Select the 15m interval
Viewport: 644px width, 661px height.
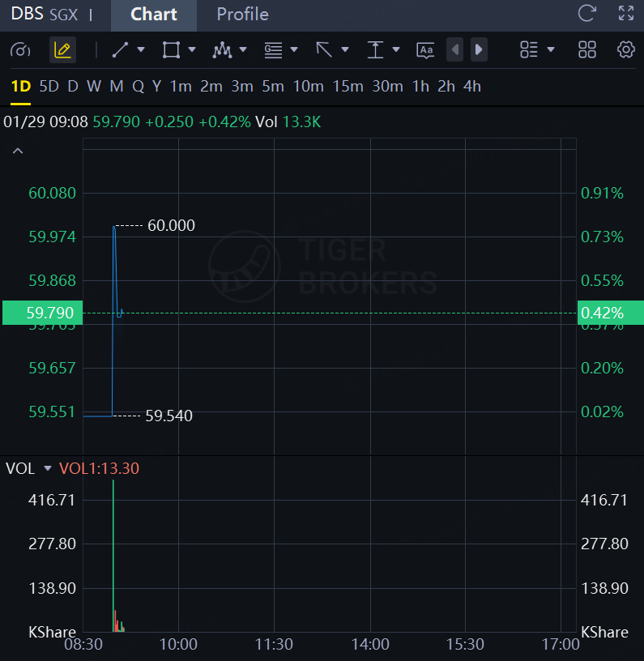tap(348, 87)
